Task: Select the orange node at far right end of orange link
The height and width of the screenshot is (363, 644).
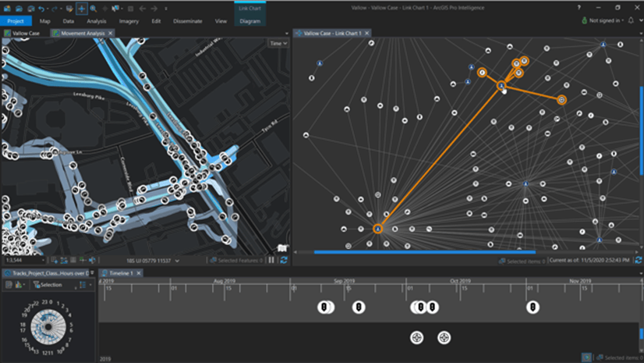Action: click(x=562, y=100)
